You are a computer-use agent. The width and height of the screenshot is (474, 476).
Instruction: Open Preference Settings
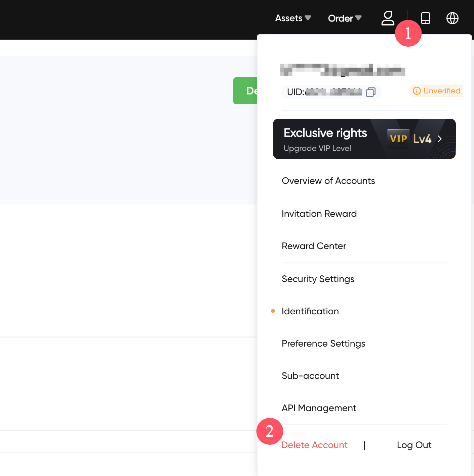tap(323, 344)
